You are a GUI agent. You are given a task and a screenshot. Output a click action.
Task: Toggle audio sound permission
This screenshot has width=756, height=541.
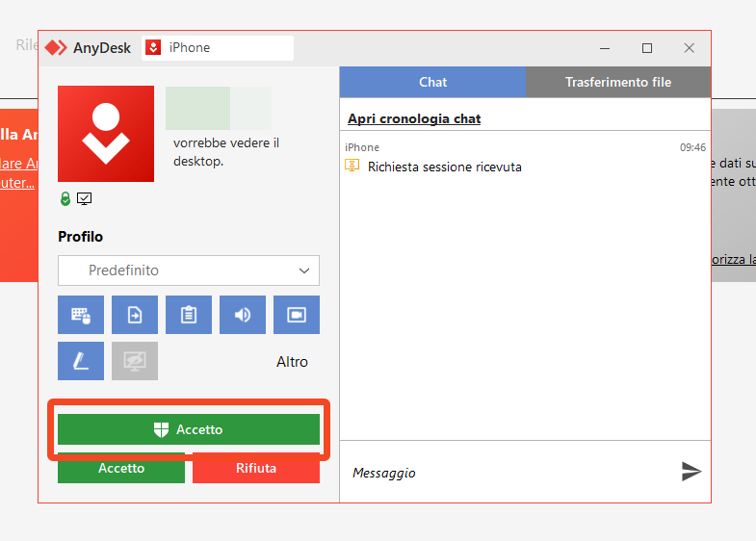(x=243, y=315)
